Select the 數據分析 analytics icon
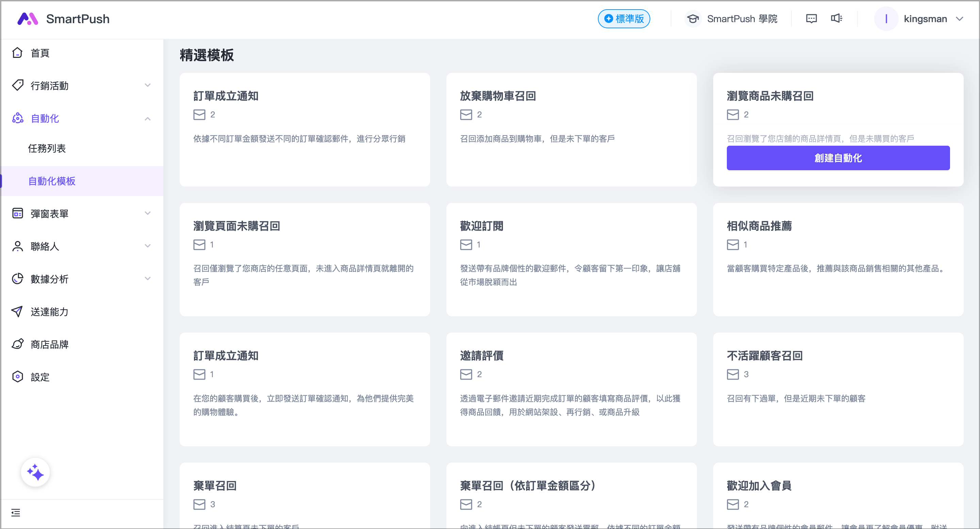This screenshot has height=529, width=980. pyautogui.click(x=17, y=279)
